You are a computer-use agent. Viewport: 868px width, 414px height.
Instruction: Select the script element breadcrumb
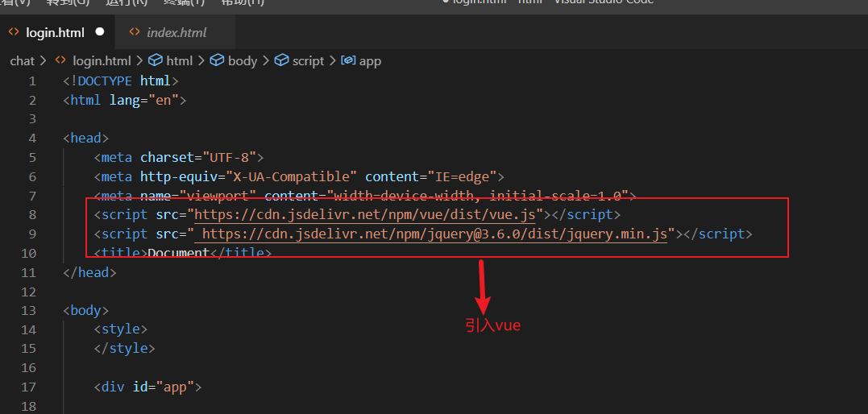(x=308, y=61)
